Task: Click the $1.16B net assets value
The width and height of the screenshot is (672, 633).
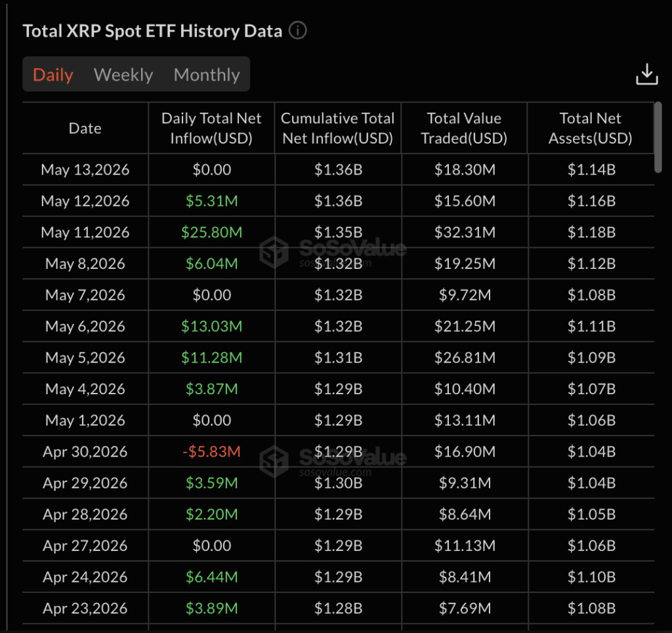Action: click(591, 201)
